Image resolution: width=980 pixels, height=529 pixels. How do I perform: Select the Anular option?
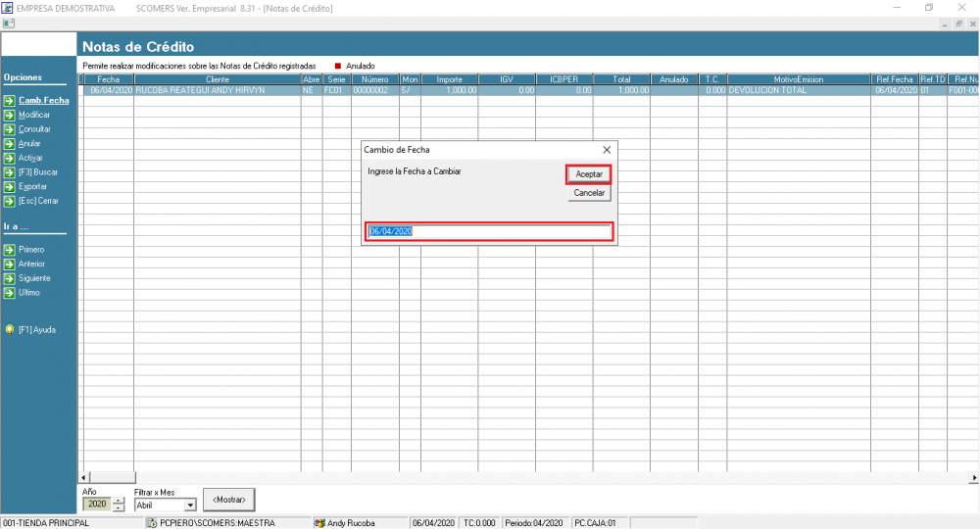(29, 143)
